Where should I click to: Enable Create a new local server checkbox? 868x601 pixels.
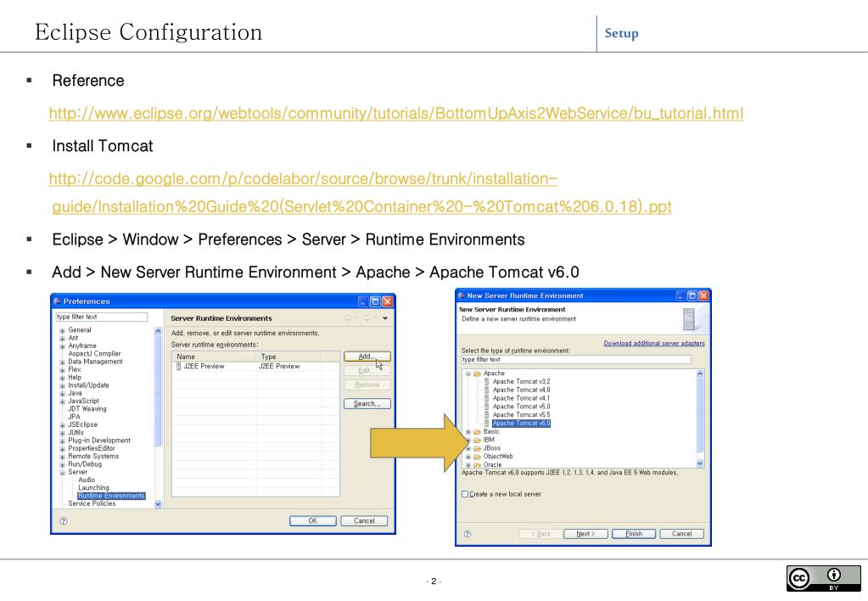click(x=465, y=494)
